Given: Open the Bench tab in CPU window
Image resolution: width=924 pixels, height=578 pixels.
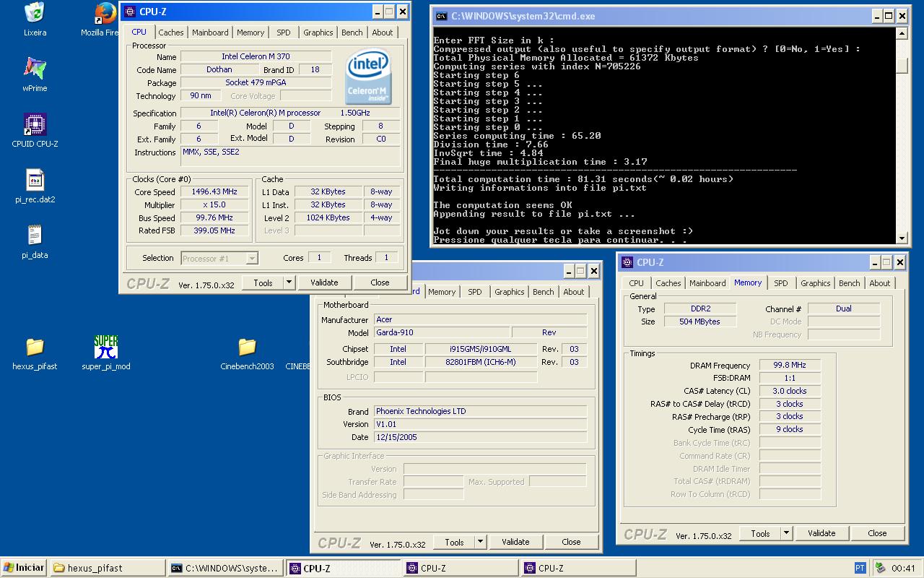Looking at the screenshot, I should (x=352, y=33).
